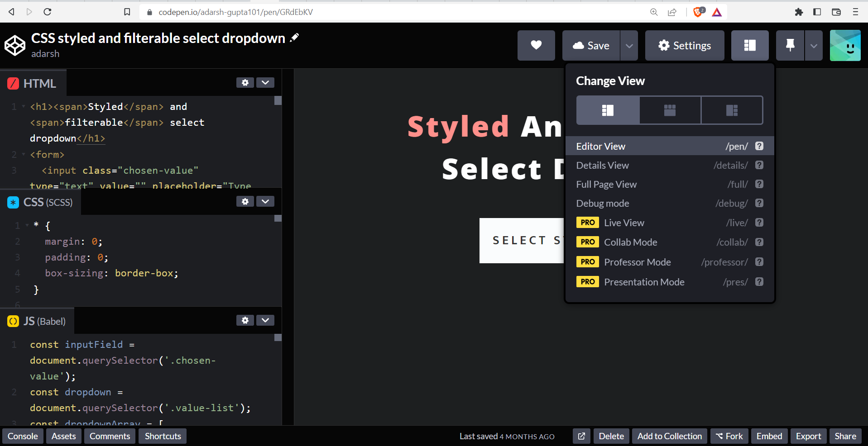The image size is (868, 446).
Task: Open the Console panel
Action: tap(23, 436)
